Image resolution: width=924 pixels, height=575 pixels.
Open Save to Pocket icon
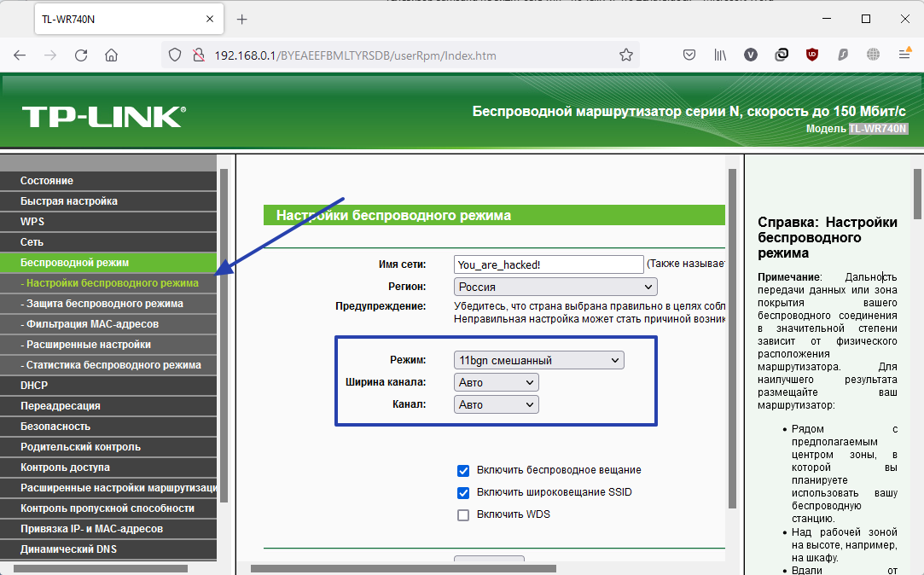pos(689,55)
